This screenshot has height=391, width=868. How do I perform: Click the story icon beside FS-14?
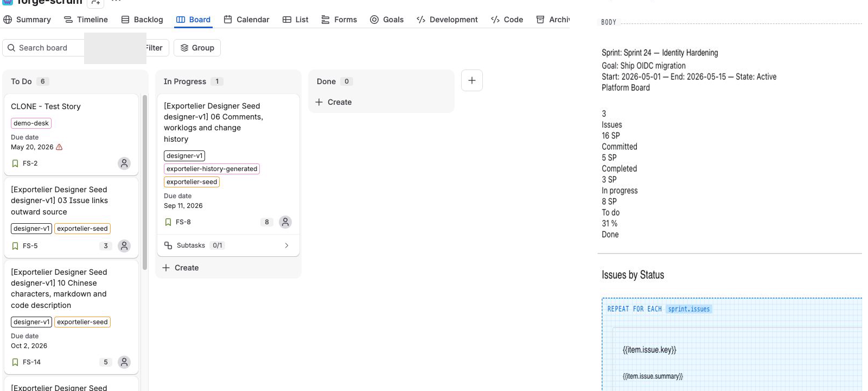[15, 362]
